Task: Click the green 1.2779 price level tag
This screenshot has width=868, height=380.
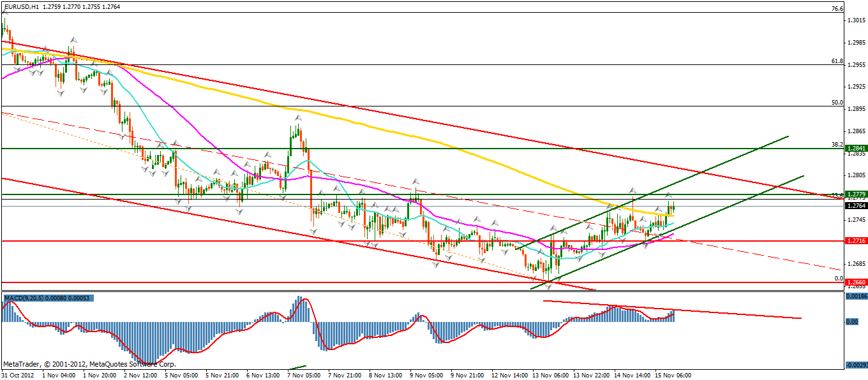Action: 855,194
